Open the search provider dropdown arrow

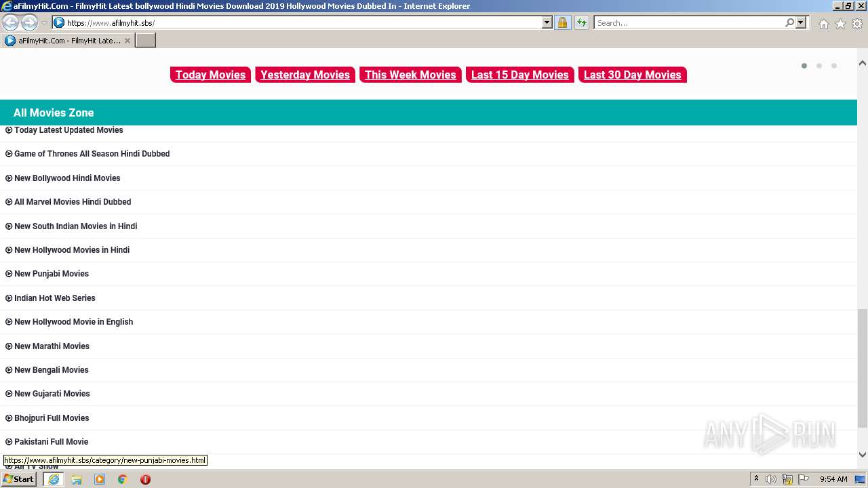pos(801,22)
